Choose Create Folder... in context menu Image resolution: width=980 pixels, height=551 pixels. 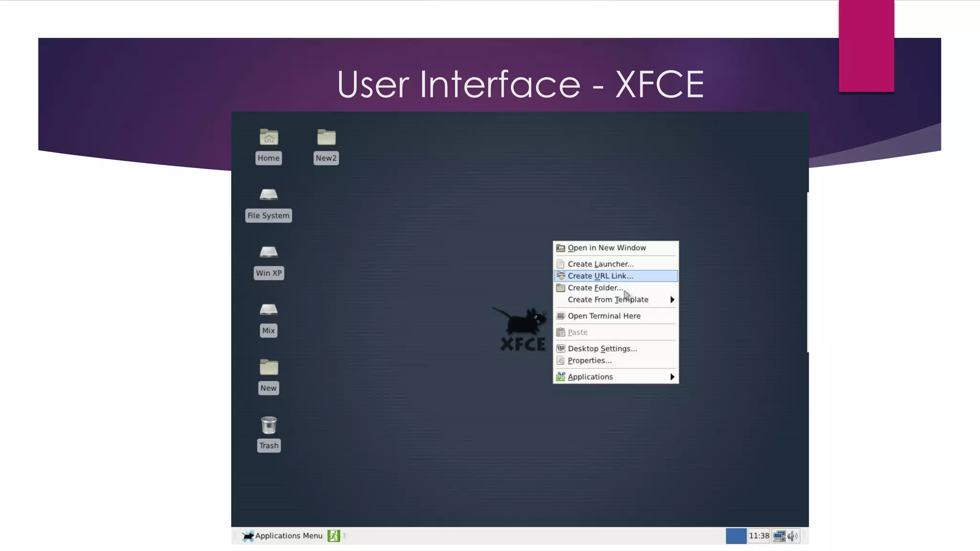616,288
